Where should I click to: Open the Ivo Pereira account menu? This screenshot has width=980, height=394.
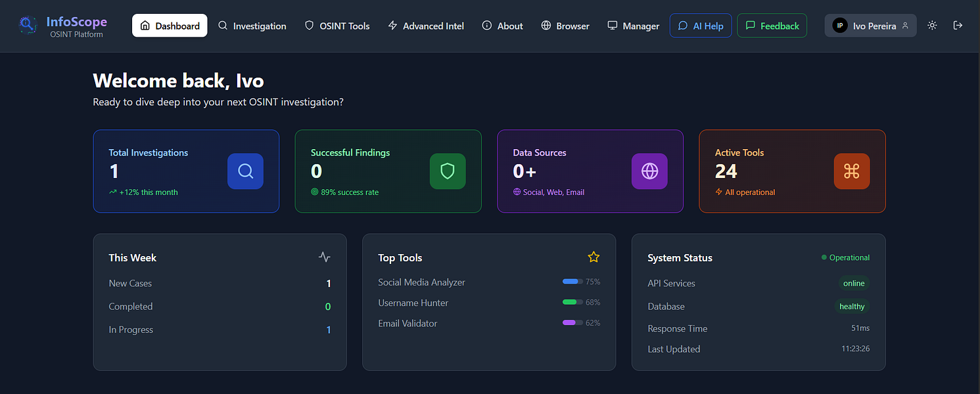870,25
